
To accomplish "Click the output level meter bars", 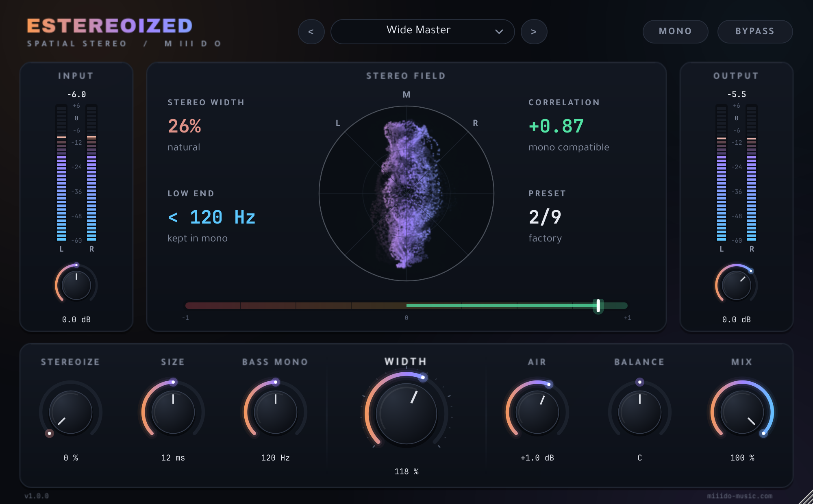I will (736, 173).
